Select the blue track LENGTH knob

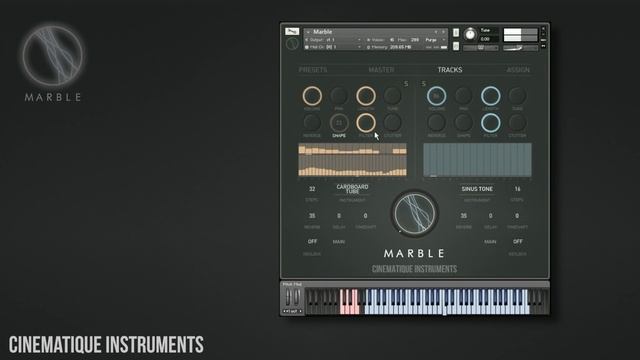pos(490,96)
